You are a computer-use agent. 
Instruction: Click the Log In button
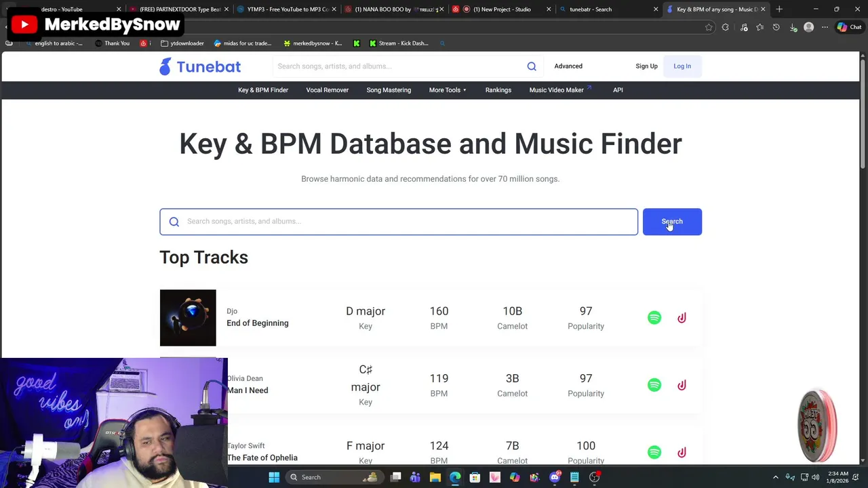click(682, 66)
